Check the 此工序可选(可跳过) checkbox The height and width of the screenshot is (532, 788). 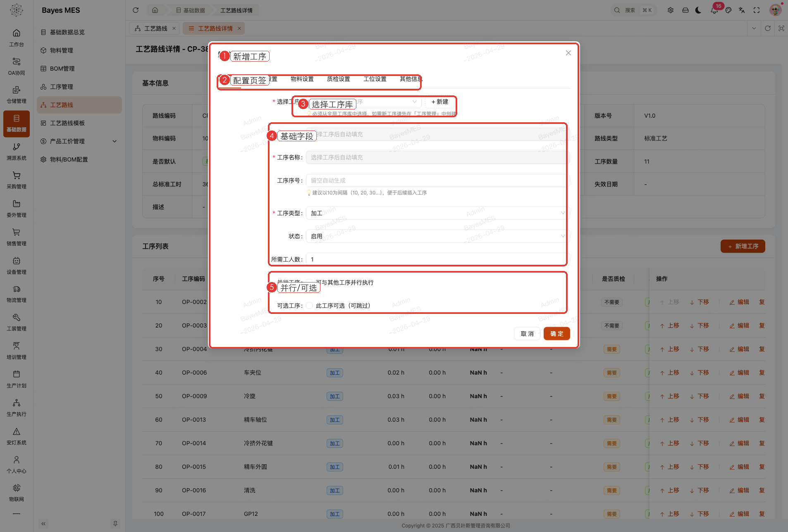[309, 306]
